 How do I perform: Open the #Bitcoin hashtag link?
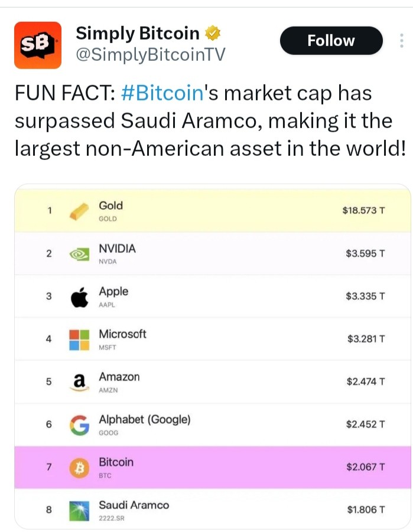pos(162,93)
